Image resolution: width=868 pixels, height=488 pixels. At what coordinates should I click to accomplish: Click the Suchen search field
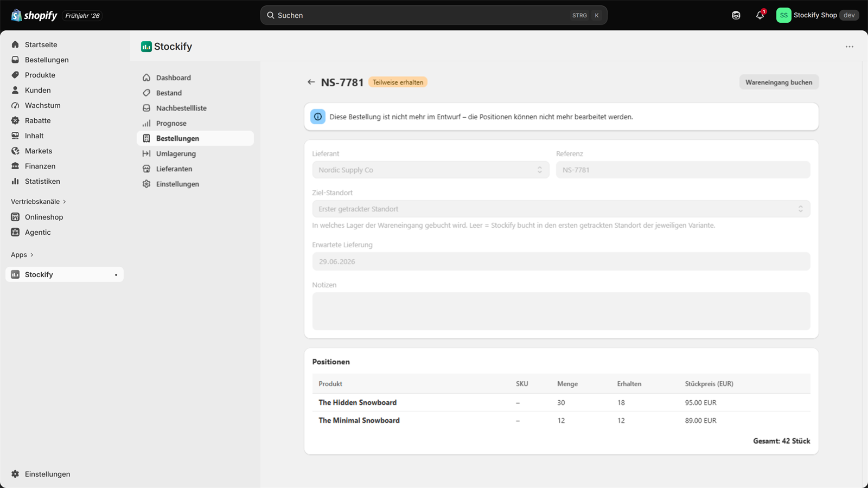click(433, 15)
